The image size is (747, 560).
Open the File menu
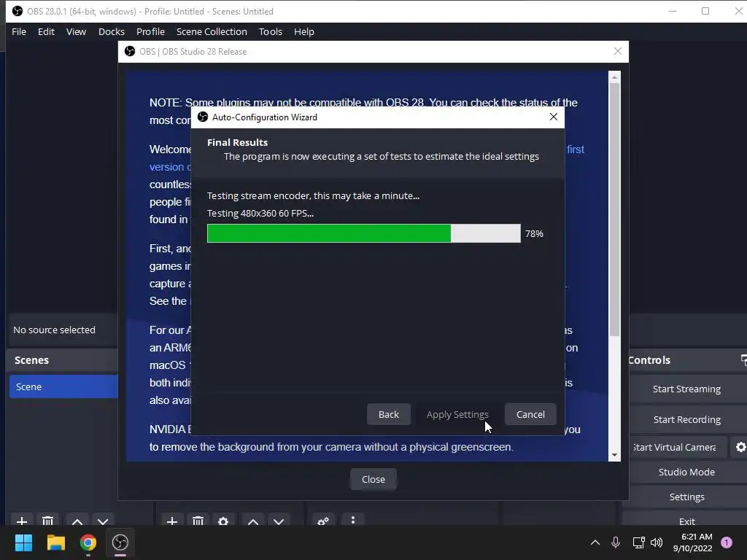[x=19, y=31]
